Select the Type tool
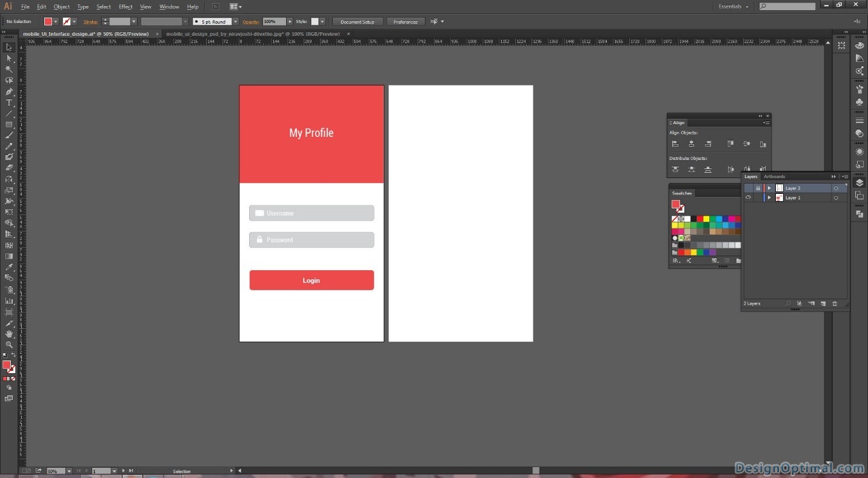 9,103
